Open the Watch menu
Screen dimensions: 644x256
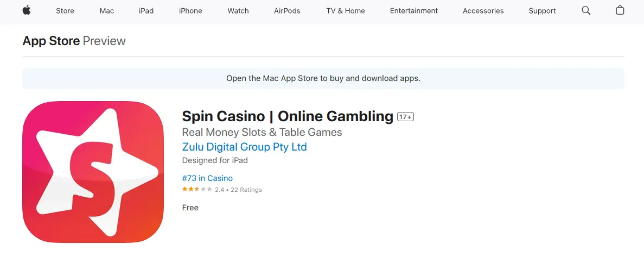point(238,11)
